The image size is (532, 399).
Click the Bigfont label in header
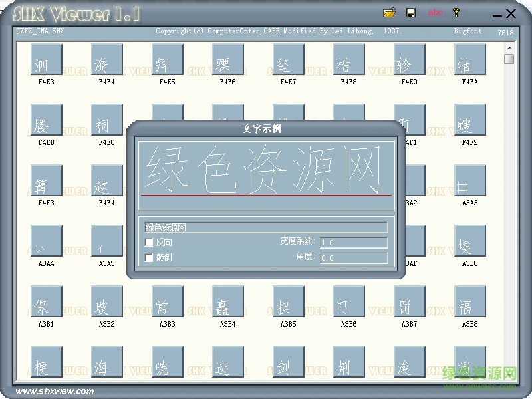pyautogui.click(x=467, y=31)
